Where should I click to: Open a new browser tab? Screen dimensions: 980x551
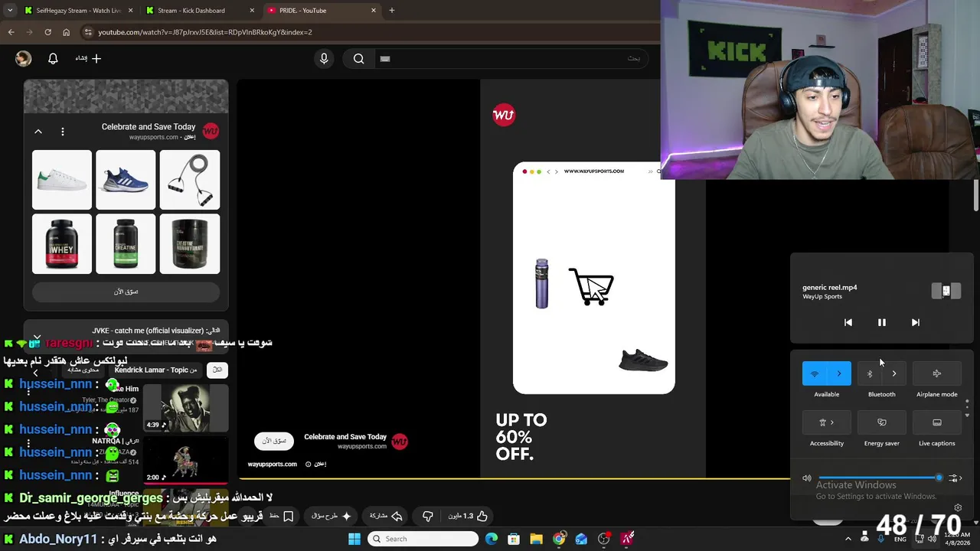tap(391, 11)
